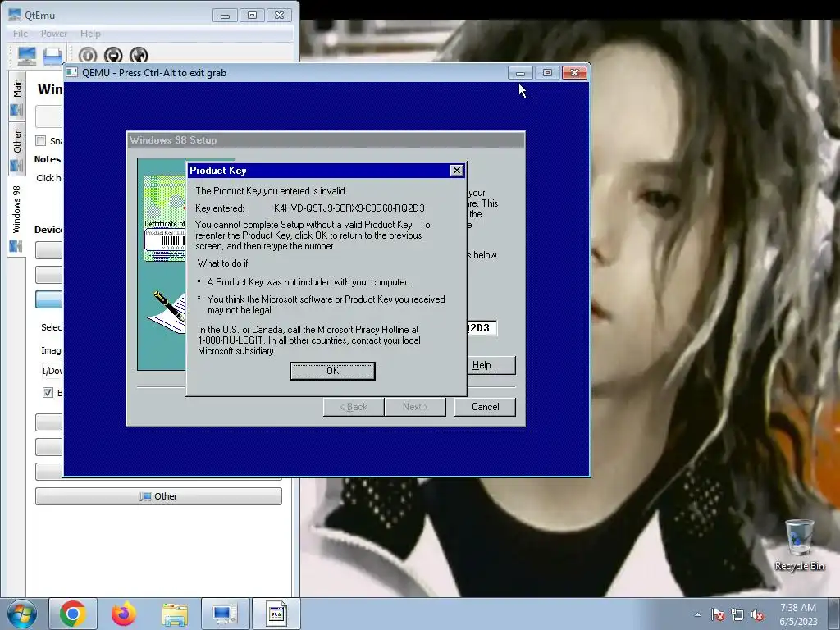The height and width of the screenshot is (630, 840).
Task: Click the network tray icon
Action: [x=737, y=615]
